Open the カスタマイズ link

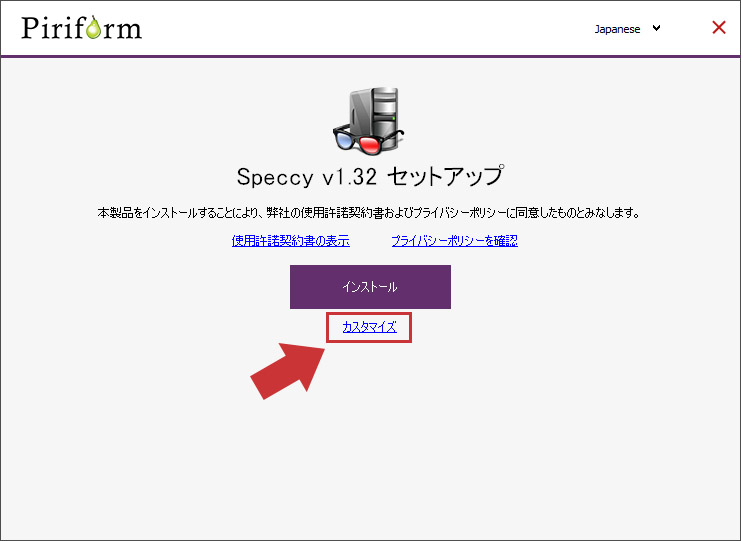click(369, 327)
